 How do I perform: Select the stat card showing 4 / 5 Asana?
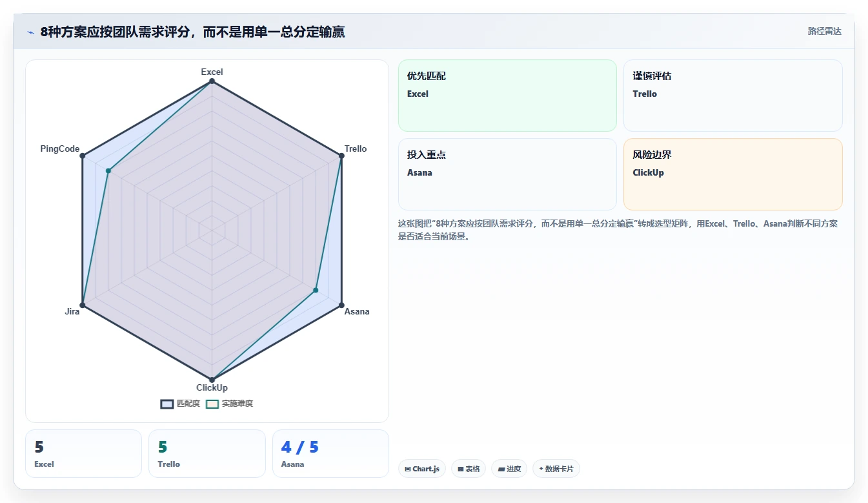click(330, 453)
